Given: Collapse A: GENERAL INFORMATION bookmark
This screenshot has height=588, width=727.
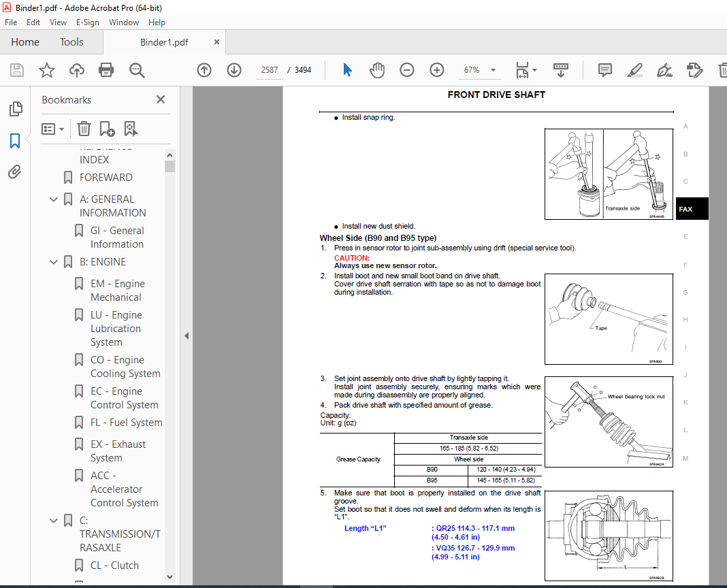Looking at the screenshot, I should 54,199.
